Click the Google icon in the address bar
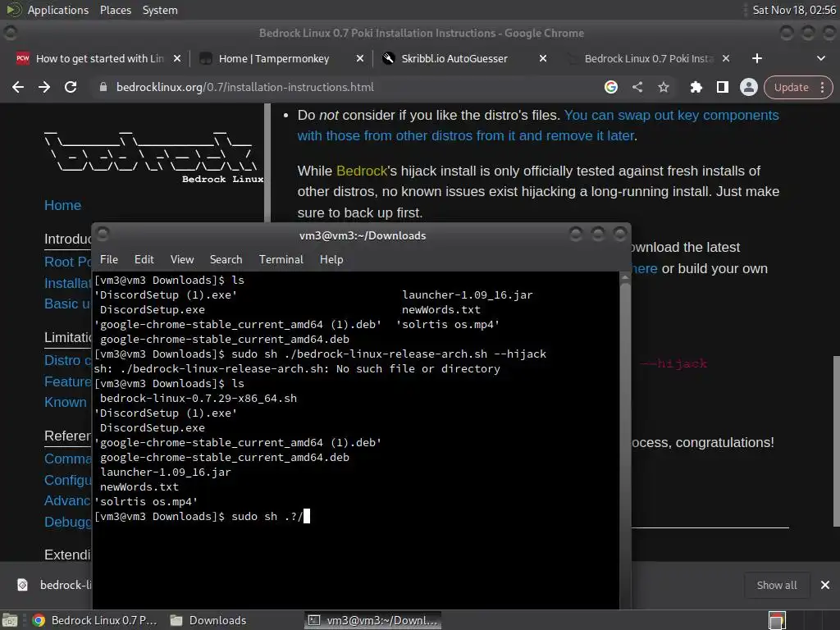Viewport: 840px width, 630px height. click(610, 87)
